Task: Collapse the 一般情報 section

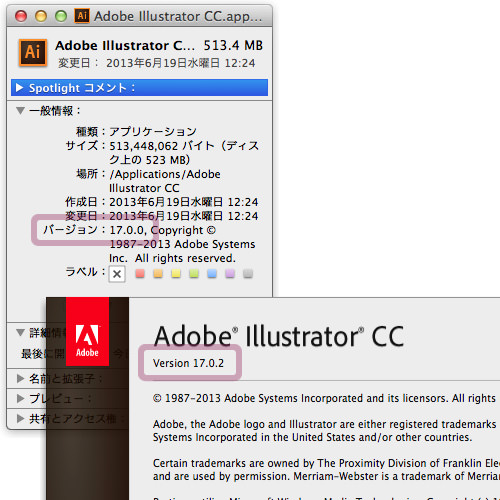Action: click(x=20, y=110)
